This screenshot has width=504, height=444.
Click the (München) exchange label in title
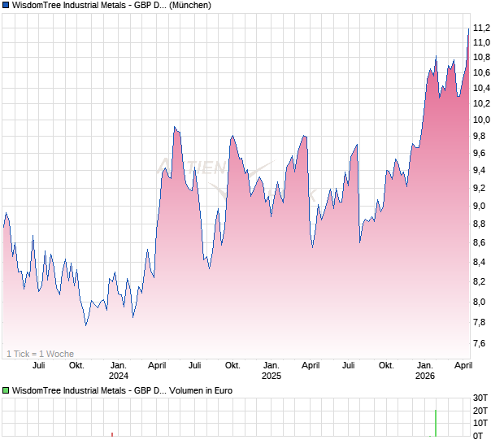click(190, 6)
